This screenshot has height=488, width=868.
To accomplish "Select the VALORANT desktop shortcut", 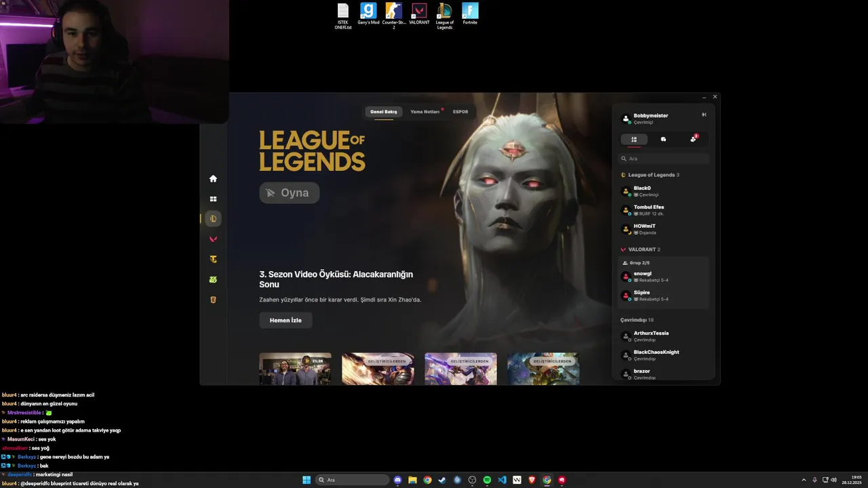I will pyautogui.click(x=419, y=14).
